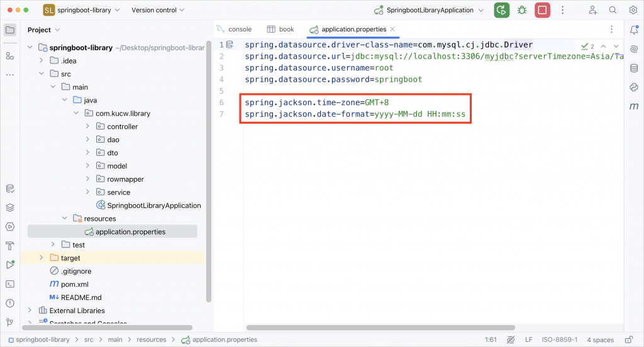Collapse the src folder
Image resolution: width=644 pixels, height=347 pixels.
pos(41,74)
